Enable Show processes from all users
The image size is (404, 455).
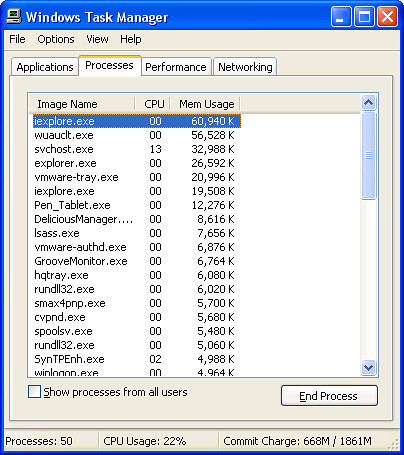[x=34, y=392]
